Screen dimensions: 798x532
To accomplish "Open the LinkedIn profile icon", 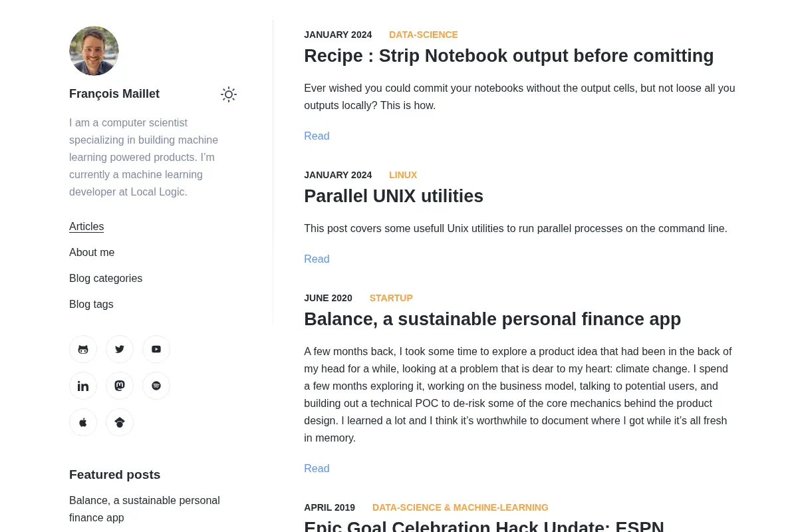I will point(83,386).
